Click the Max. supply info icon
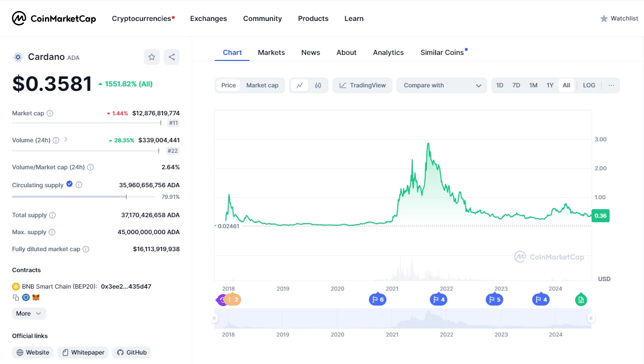Viewport: 644px width, 364px height. pos(52,232)
